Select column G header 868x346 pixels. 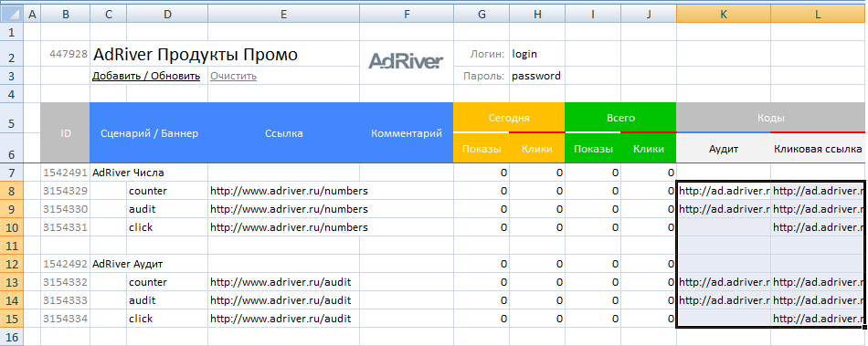coord(481,15)
